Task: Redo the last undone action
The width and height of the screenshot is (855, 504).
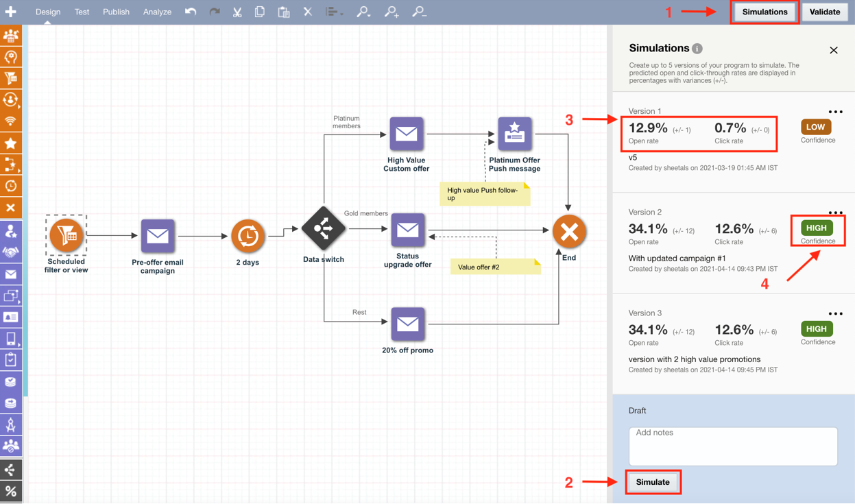Action: (214, 12)
